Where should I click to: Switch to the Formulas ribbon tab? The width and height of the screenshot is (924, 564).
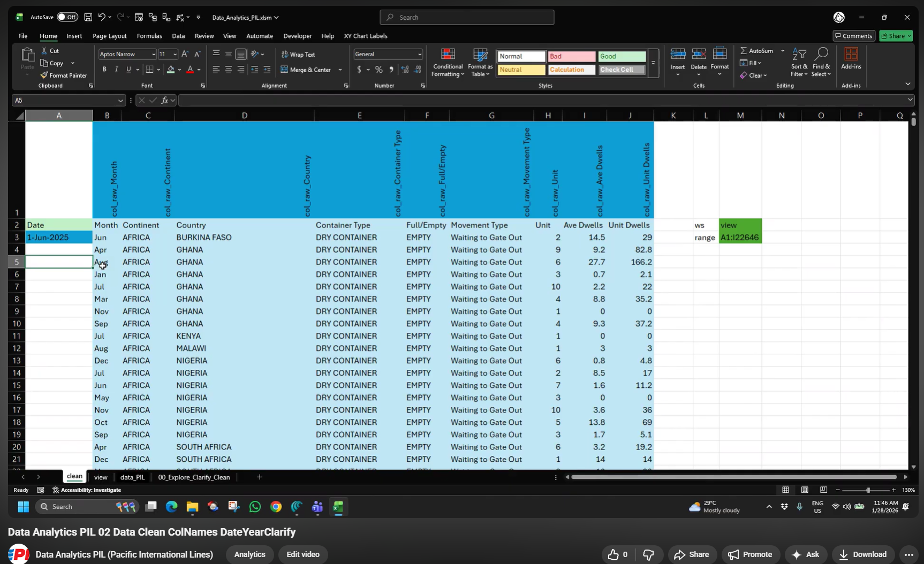[x=149, y=36]
